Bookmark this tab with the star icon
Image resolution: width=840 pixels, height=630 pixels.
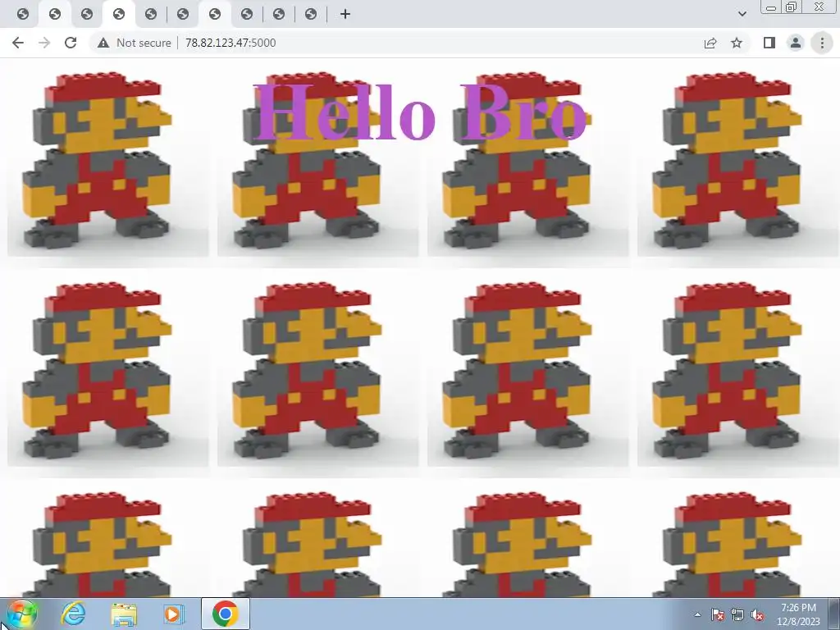tap(737, 43)
